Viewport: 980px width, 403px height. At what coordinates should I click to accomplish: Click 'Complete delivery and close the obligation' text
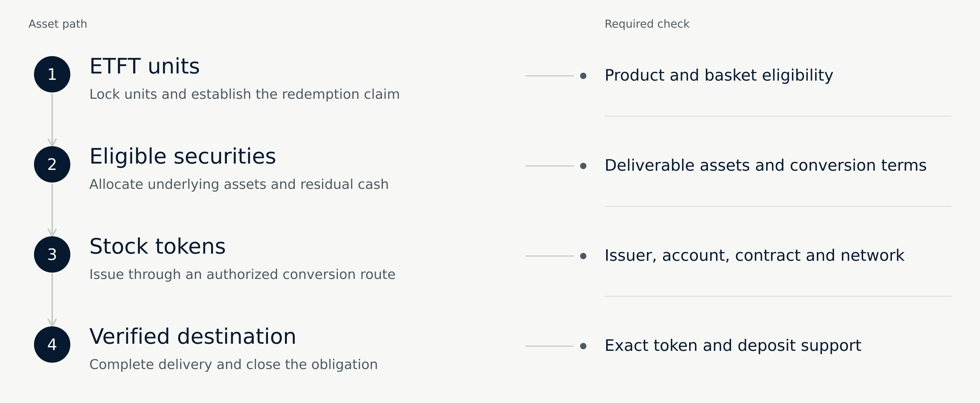(x=234, y=365)
